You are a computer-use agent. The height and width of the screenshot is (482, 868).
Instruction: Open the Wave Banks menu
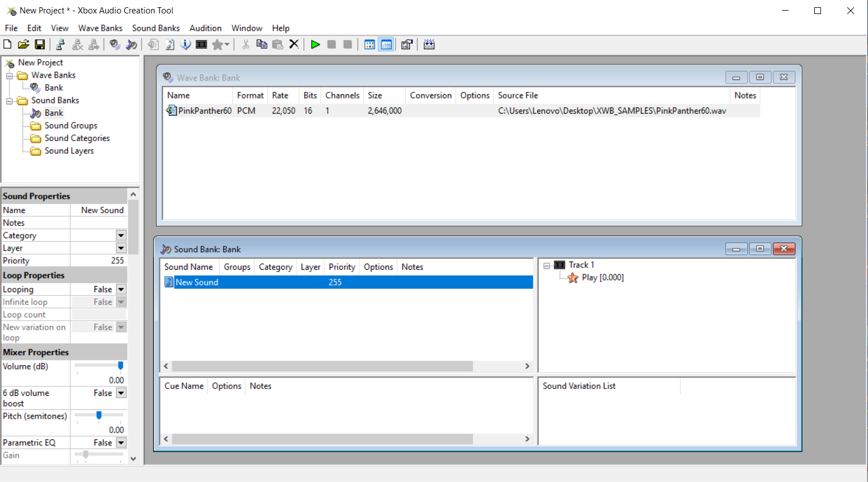tap(100, 28)
